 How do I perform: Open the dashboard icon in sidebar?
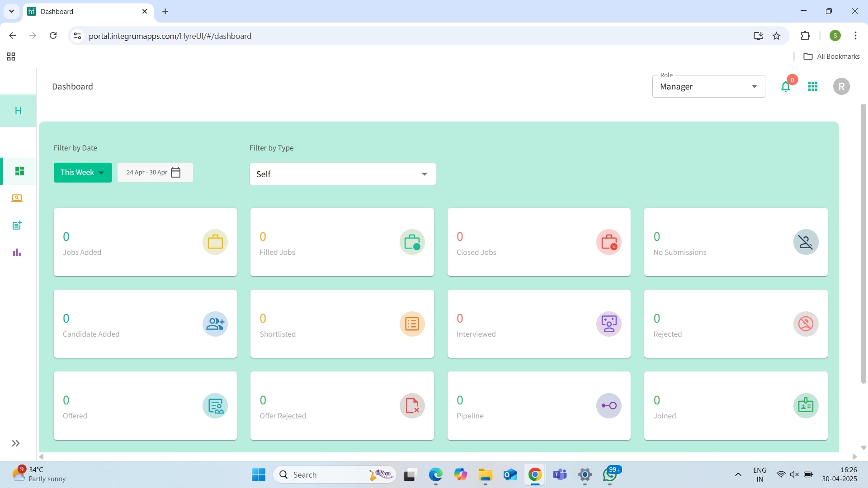pyautogui.click(x=19, y=171)
